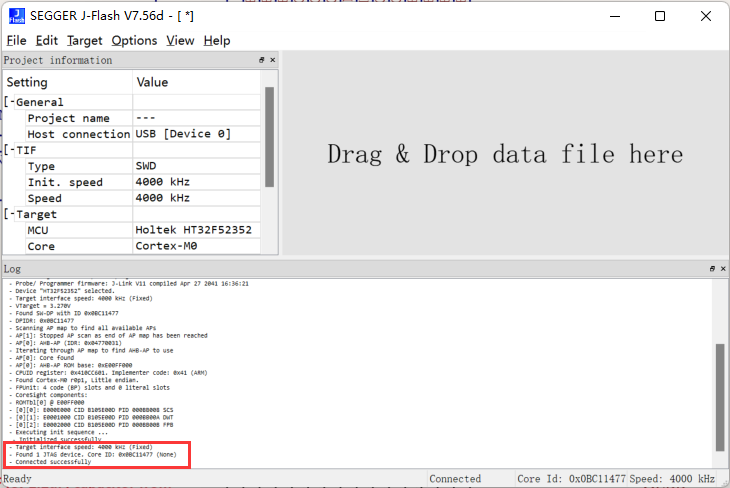Float the Log panel
The width and height of the screenshot is (730, 488).
point(711,269)
